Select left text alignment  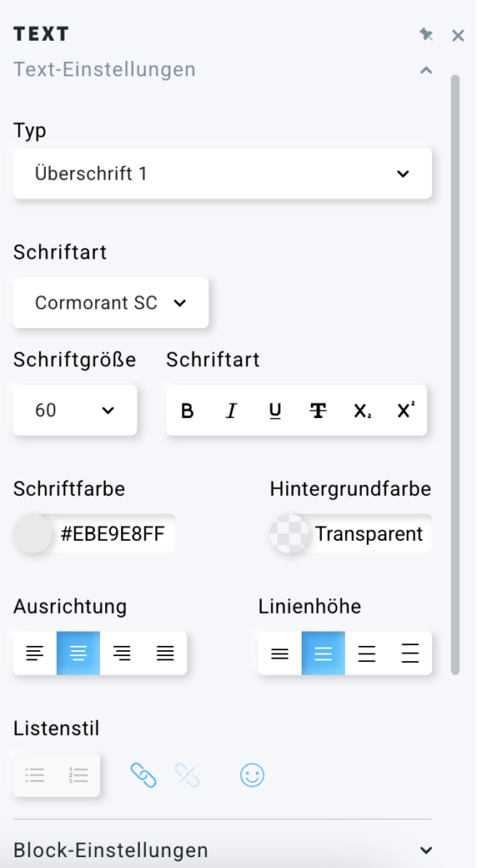point(35,654)
